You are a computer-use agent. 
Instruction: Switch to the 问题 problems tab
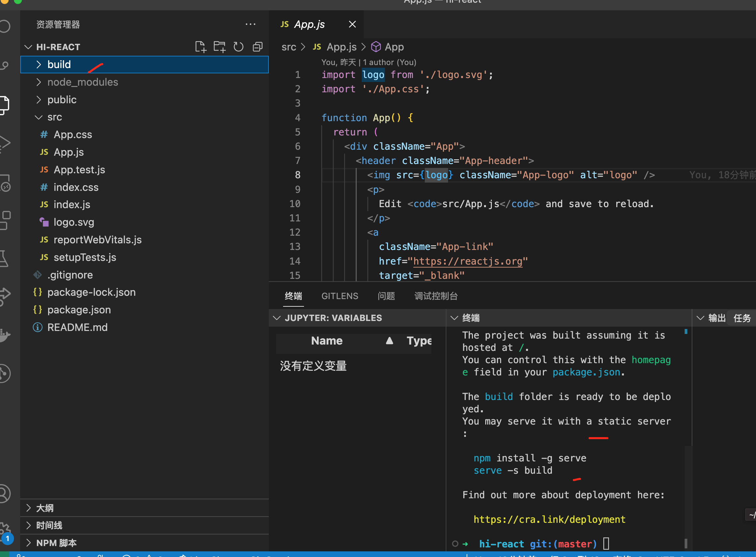tap(386, 296)
